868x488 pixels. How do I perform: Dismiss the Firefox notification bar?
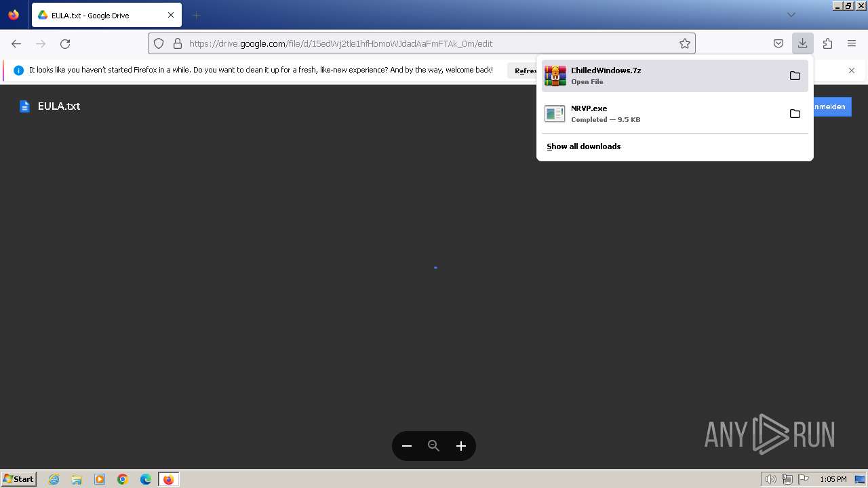pos(852,70)
